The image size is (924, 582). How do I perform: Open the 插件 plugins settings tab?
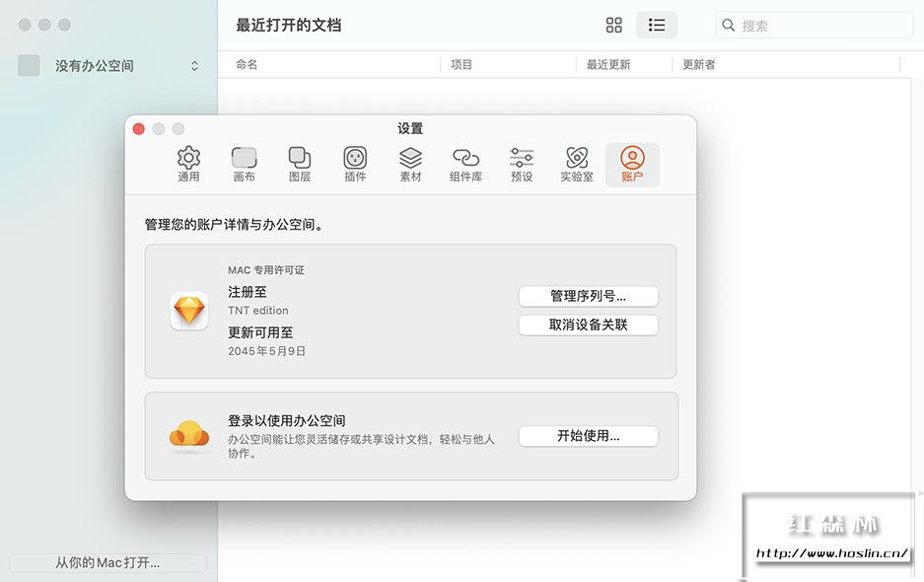tap(355, 165)
